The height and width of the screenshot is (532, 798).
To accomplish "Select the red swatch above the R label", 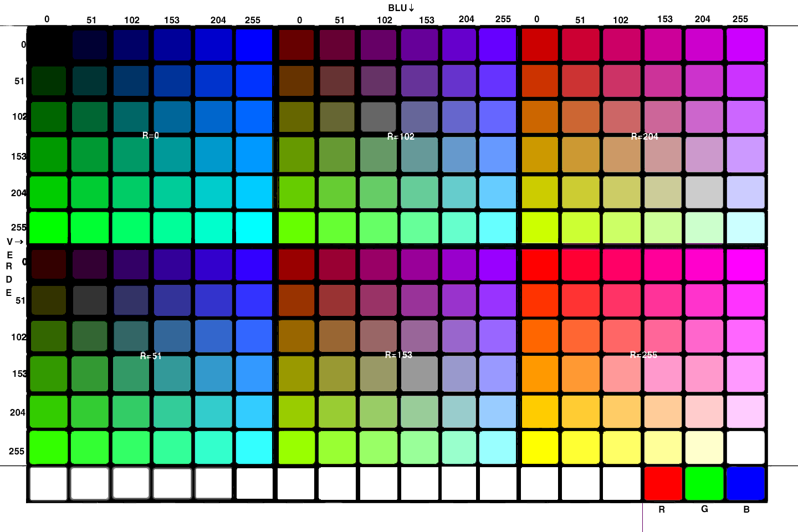I will (x=663, y=483).
